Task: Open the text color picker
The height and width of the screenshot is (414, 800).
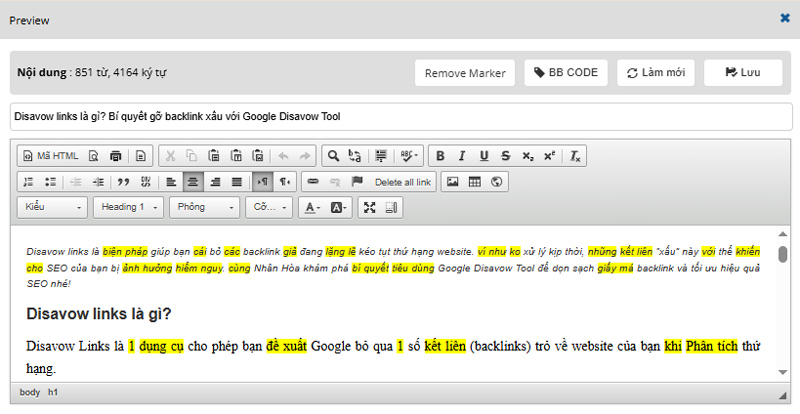Action: point(312,208)
